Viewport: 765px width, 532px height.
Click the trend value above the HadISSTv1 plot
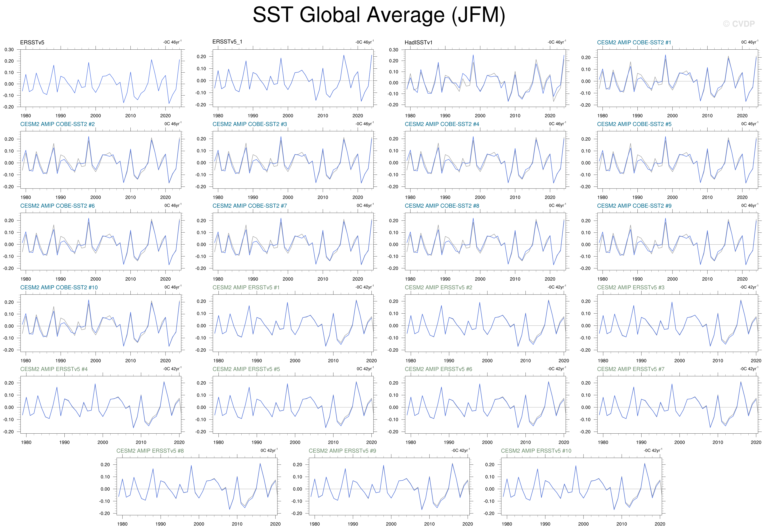pyautogui.click(x=556, y=42)
